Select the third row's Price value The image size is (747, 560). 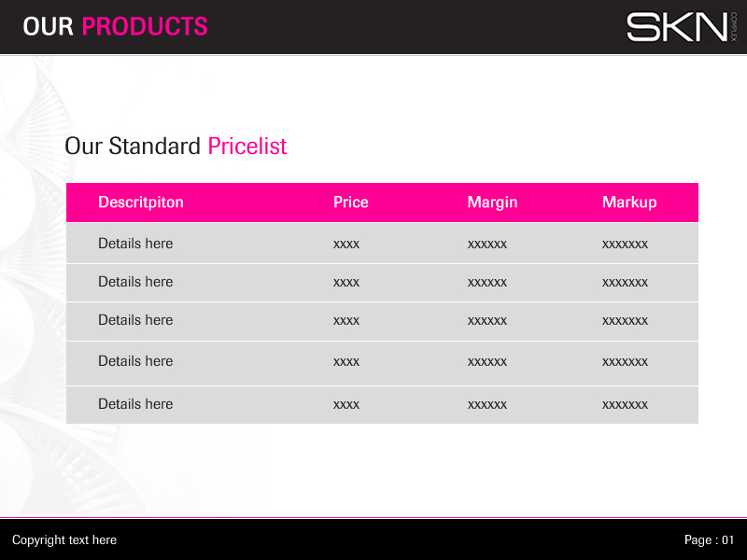(x=346, y=321)
